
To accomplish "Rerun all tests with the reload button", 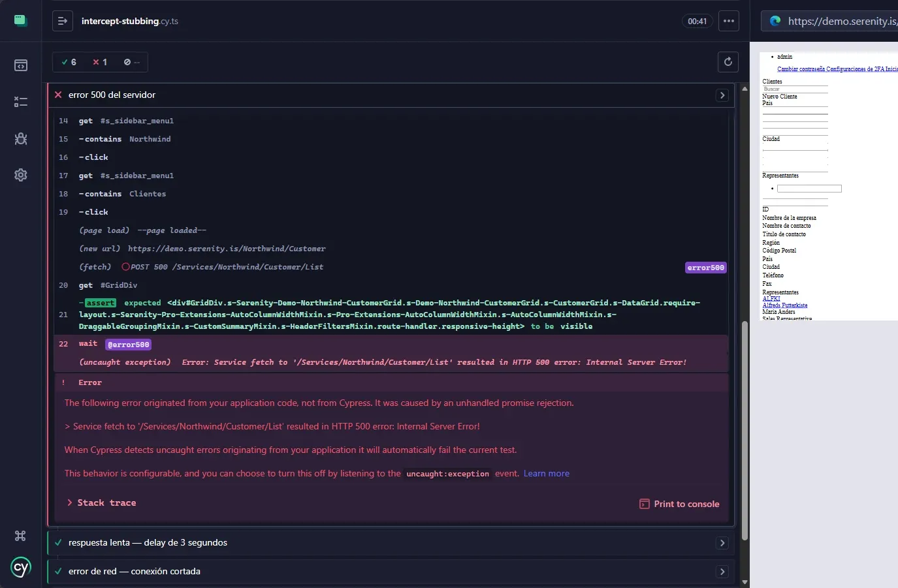I will coord(728,62).
